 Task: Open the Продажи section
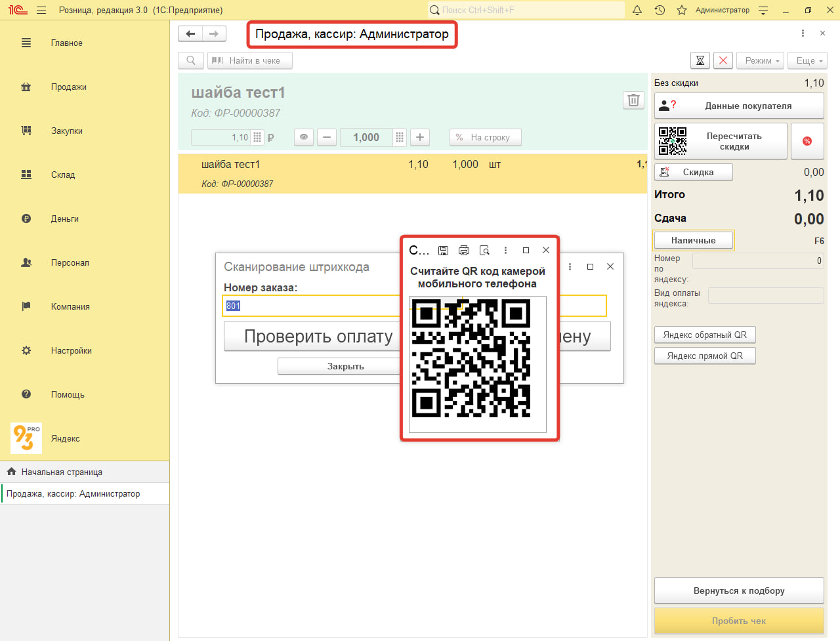coord(85,87)
